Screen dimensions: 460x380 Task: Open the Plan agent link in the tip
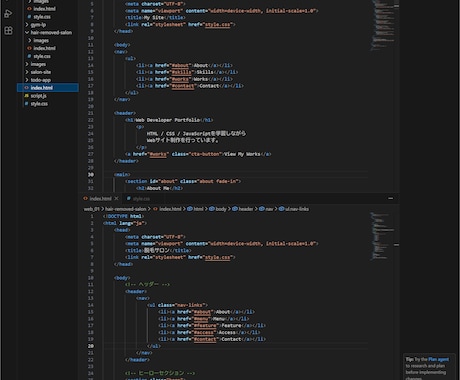tap(438, 359)
